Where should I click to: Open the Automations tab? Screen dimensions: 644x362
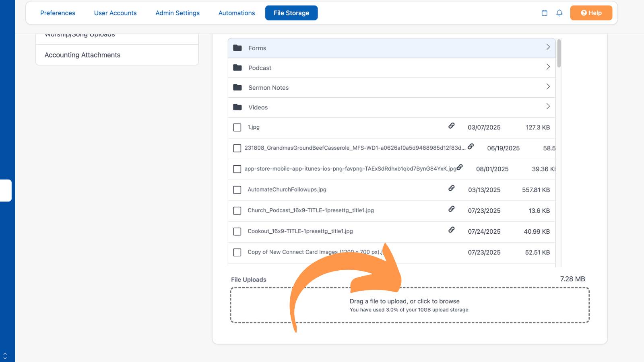(x=237, y=13)
